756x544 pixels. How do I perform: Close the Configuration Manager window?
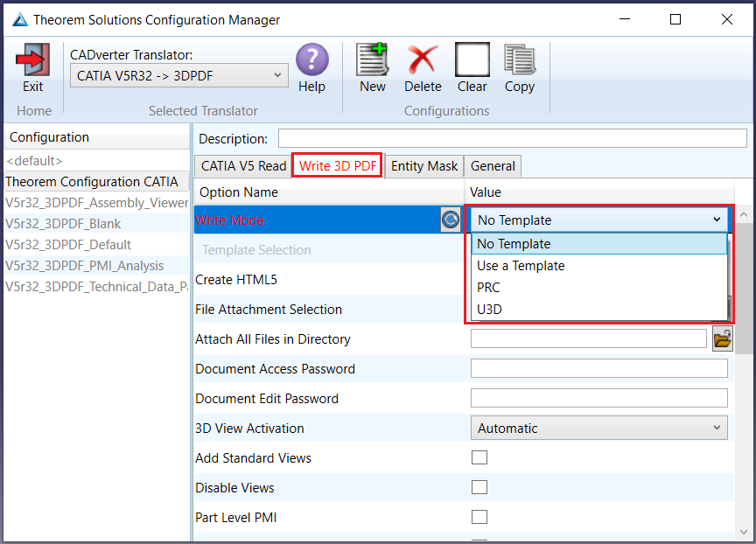pyautogui.click(x=726, y=19)
